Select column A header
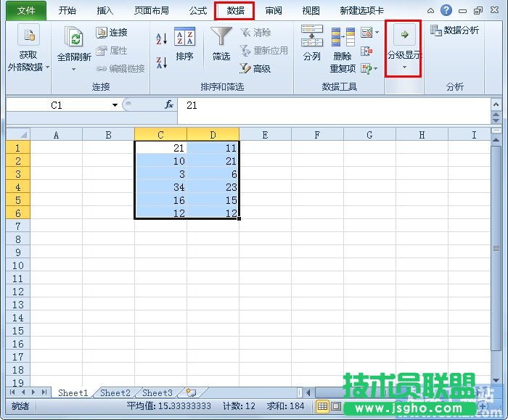This screenshot has height=420, width=508. (56, 135)
